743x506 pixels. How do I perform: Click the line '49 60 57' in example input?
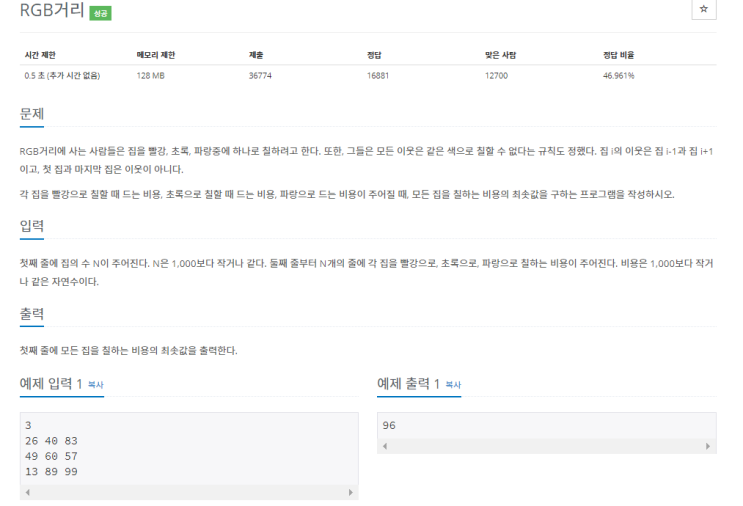(x=51, y=456)
